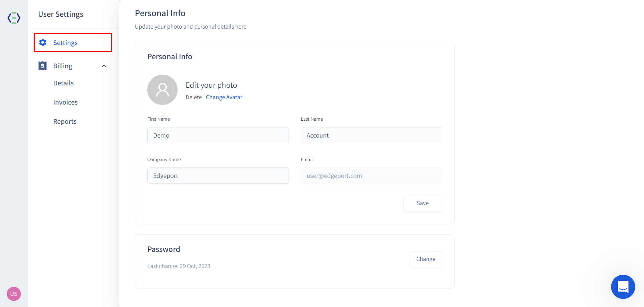Open the Reports billing page
Screen dimensions: 644x307
[65, 121]
